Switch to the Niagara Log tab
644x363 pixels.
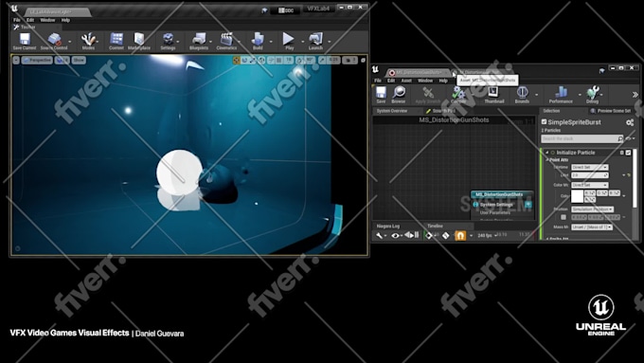387,227
